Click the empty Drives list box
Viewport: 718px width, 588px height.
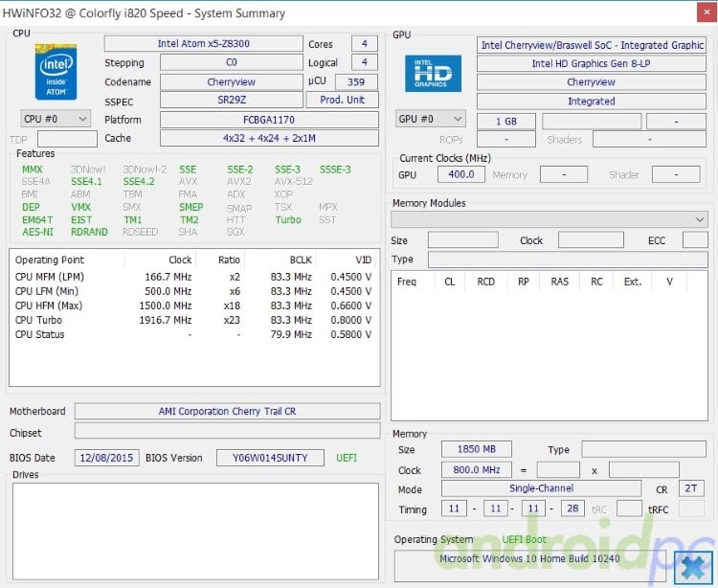(195, 531)
